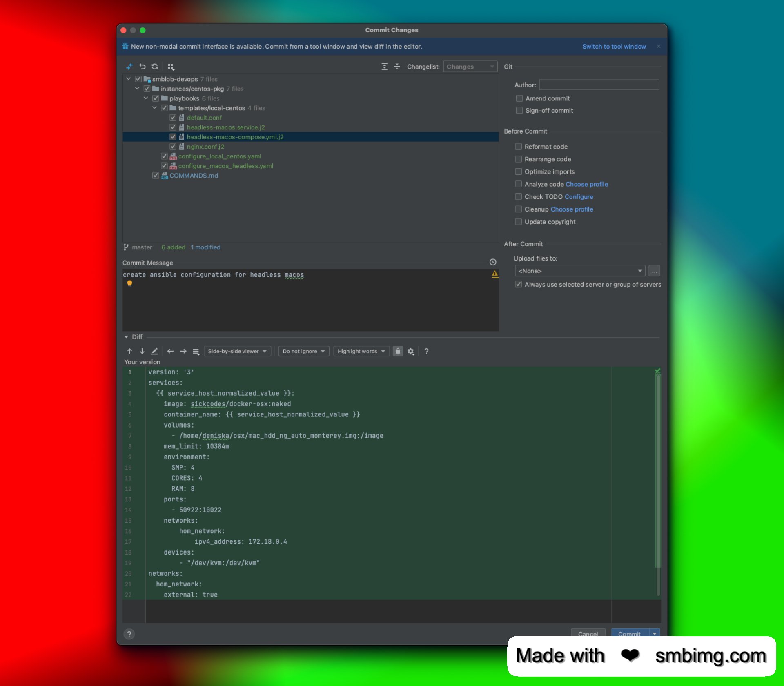Click the Jump to Source pencil icon

point(155,351)
